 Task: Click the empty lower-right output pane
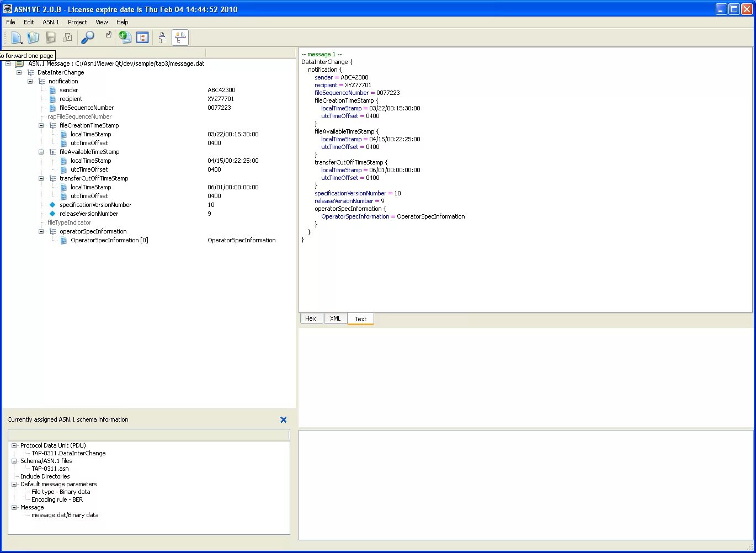[x=525, y=485]
